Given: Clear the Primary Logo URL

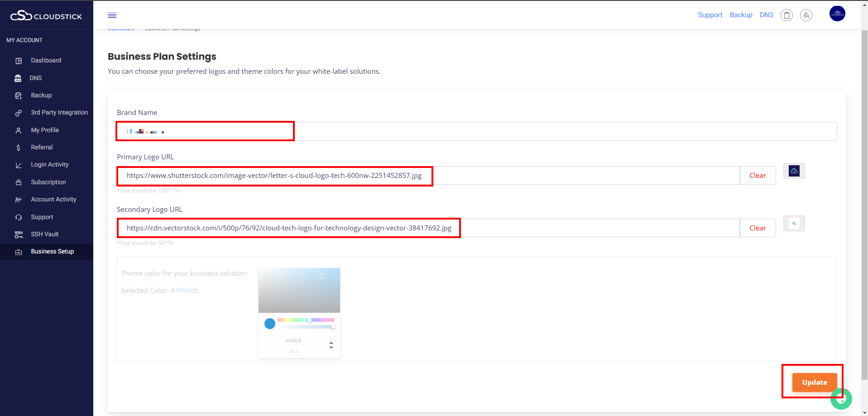Looking at the screenshot, I should coord(757,176).
